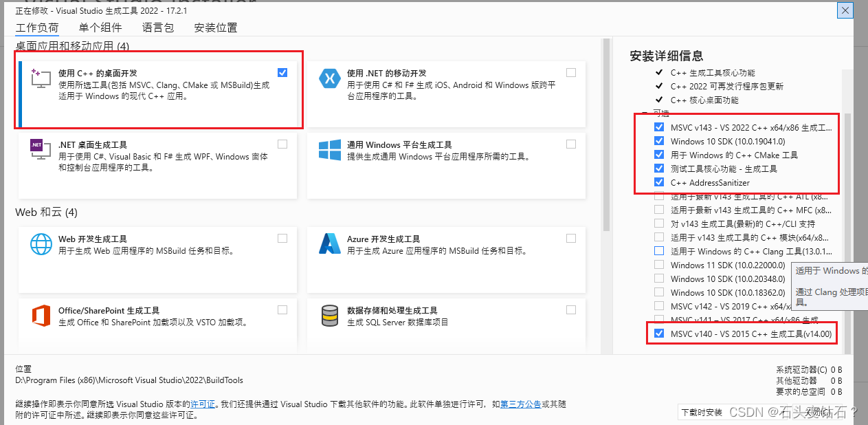
Task: Click the D:\Program Files (x86) install path text
Action: point(129,380)
